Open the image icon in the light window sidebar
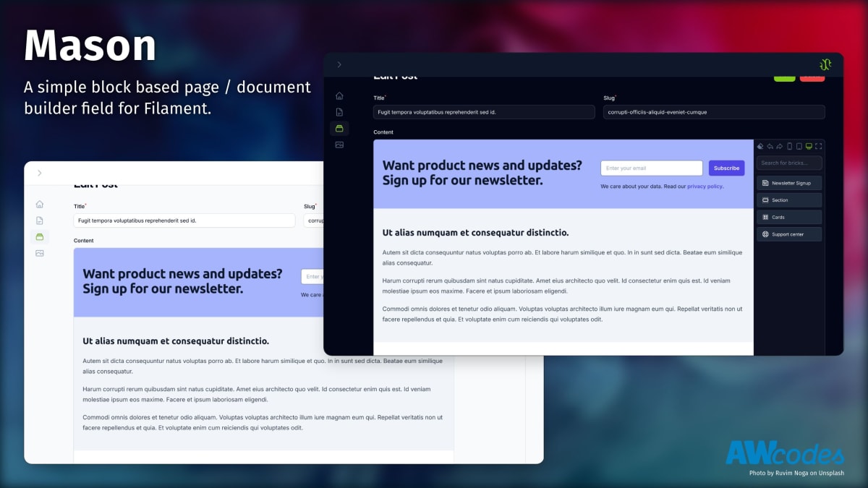 tap(40, 253)
